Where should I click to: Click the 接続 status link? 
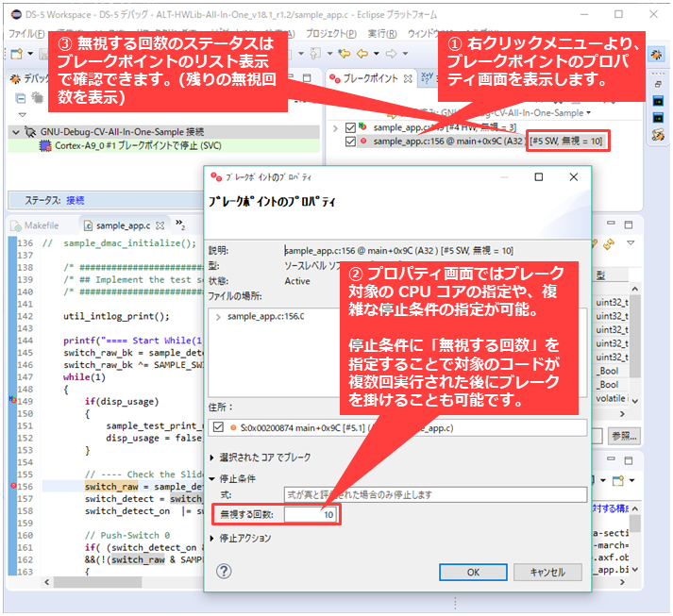76,200
